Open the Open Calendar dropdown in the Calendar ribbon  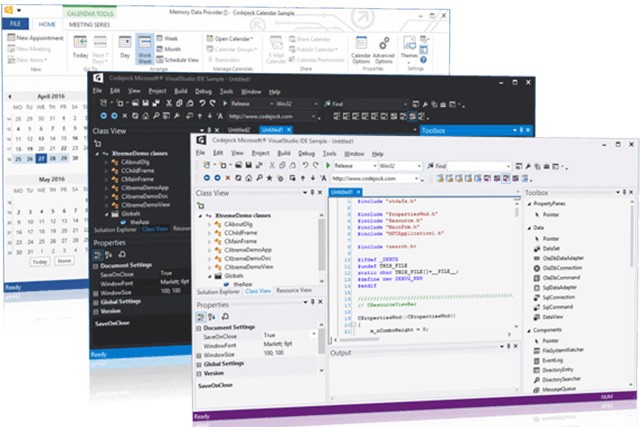[230, 39]
